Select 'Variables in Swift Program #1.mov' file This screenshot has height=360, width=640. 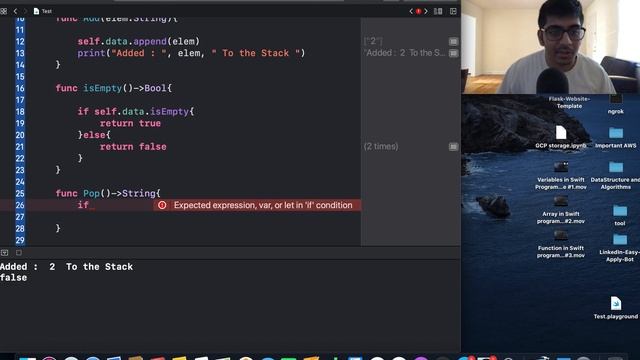pyautogui.click(x=561, y=176)
